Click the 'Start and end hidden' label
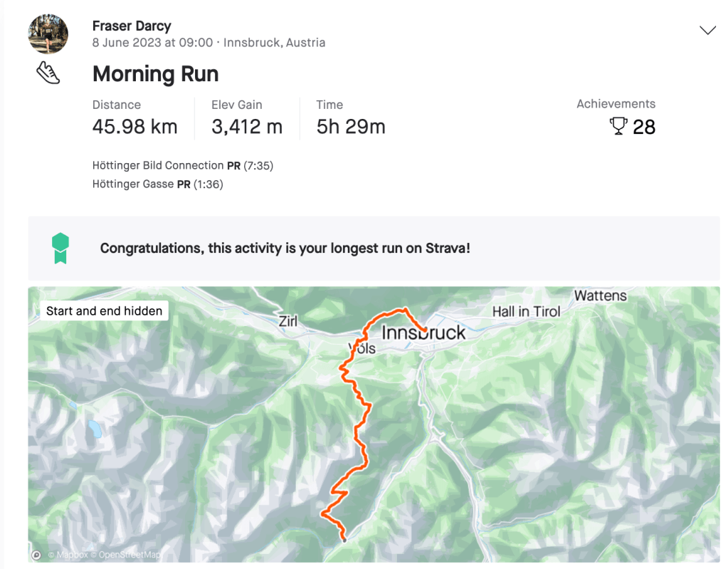 pyautogui.click(x=104, y=310)
